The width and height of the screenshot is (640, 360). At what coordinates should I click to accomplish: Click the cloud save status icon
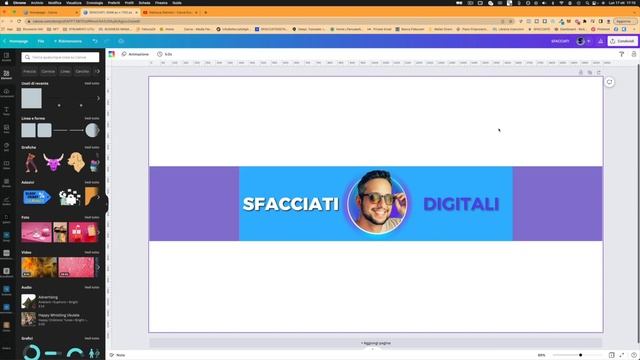click(x=121, y=41)
